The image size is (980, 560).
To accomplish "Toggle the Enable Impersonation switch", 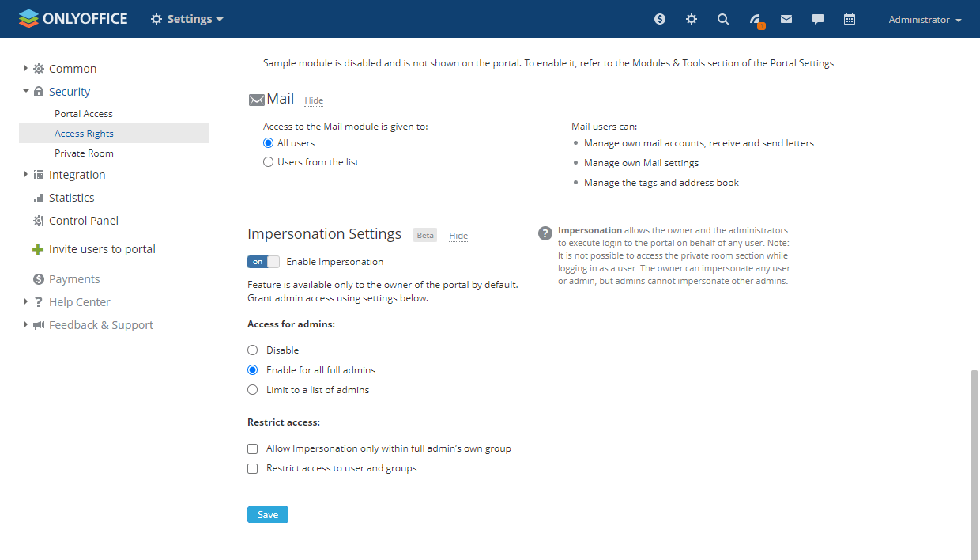I will (x=263, y=262).
